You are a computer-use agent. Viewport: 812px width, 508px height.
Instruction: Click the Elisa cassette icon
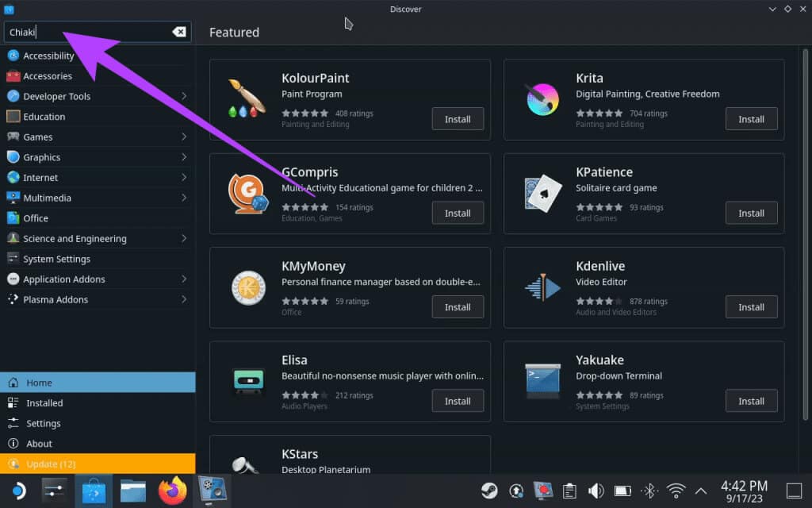click(248, 382)
